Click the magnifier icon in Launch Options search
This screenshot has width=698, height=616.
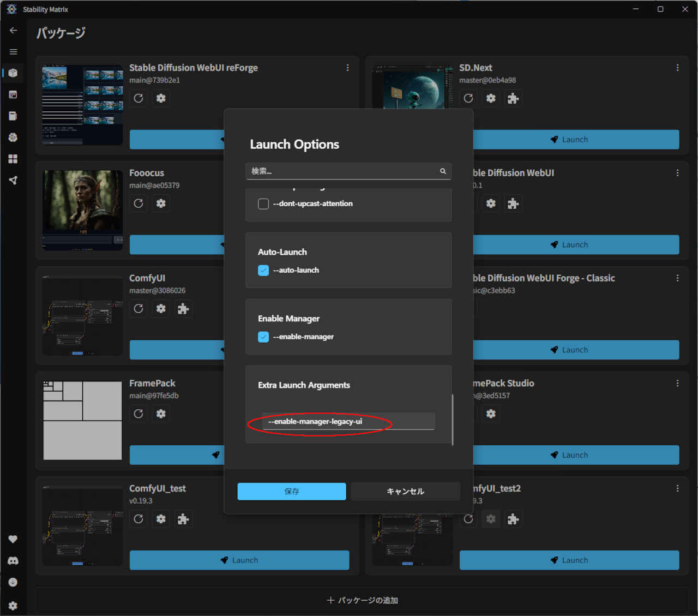tap(443, 171)
